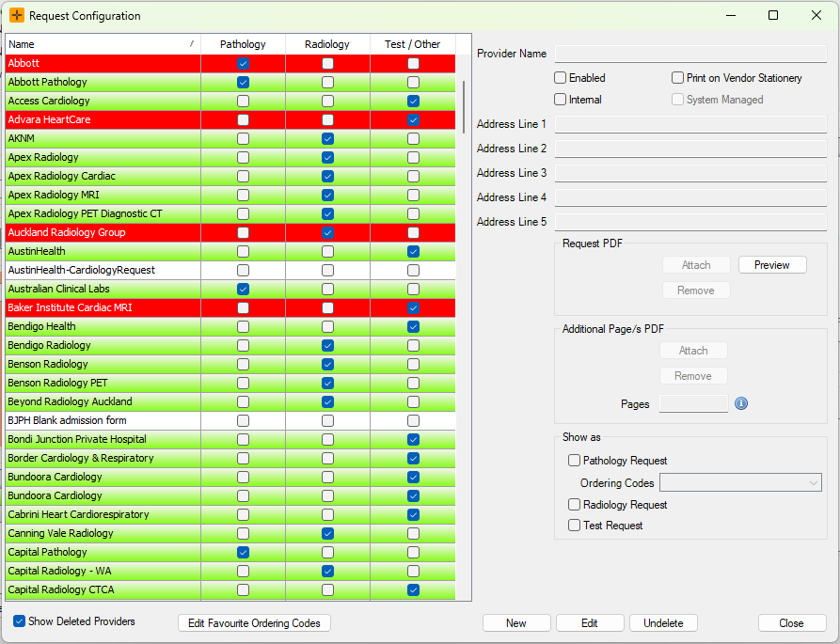Click the Provider Name field
The height and width of the screenshot is (644, 840).
[690, 54]
